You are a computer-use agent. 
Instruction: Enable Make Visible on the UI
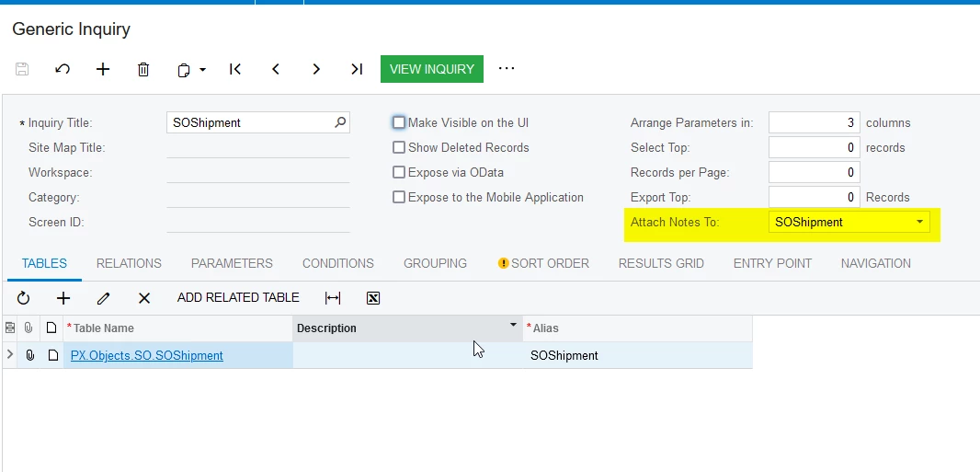[399, 122]
